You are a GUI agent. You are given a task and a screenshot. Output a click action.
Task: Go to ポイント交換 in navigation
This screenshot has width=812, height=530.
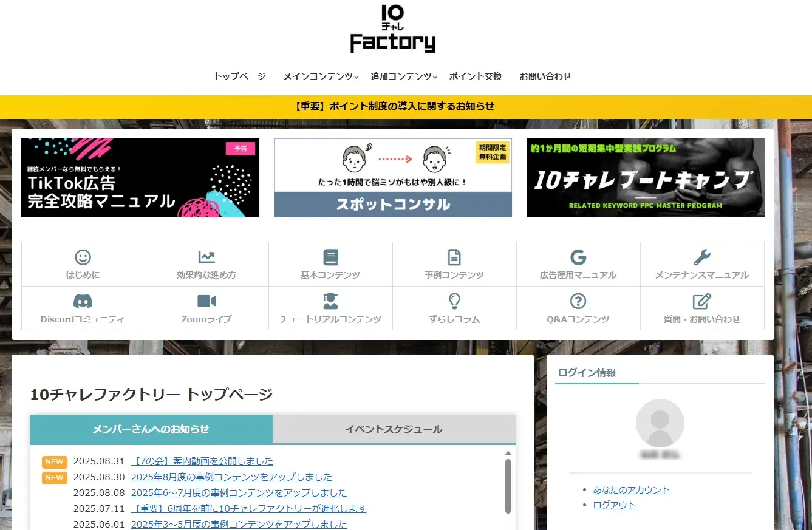click(476, 76)
